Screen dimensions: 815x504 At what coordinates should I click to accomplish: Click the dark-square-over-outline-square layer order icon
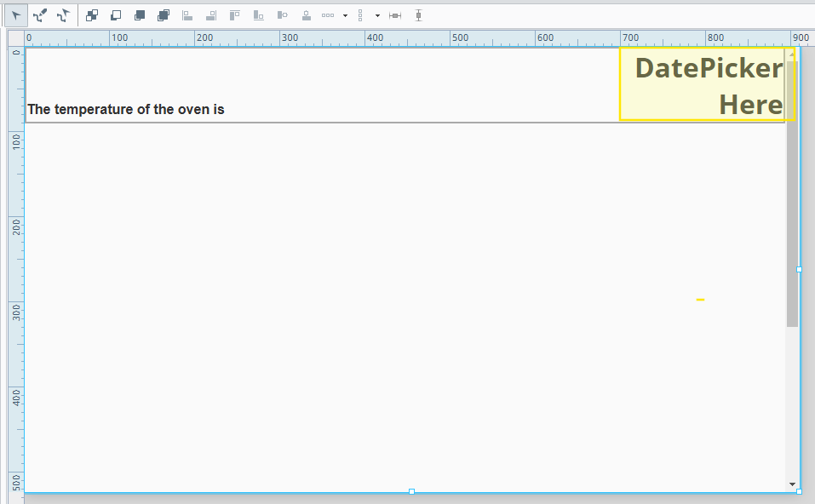point(140,15)
